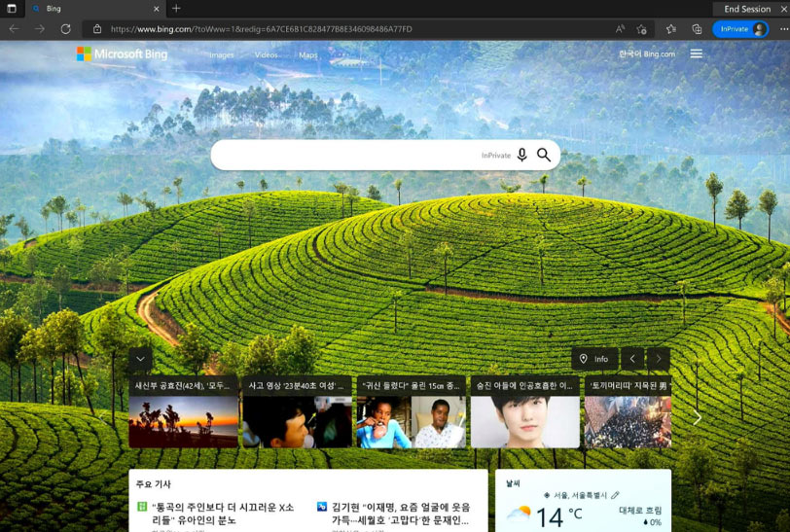
Task: Click the End Session button
Action: point(747,9)
